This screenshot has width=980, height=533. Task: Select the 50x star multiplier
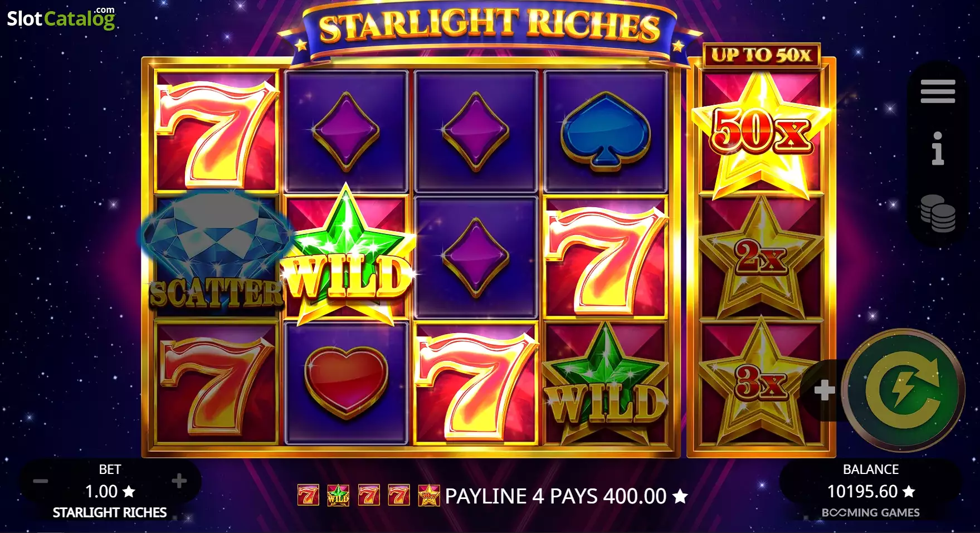point(761,134)
